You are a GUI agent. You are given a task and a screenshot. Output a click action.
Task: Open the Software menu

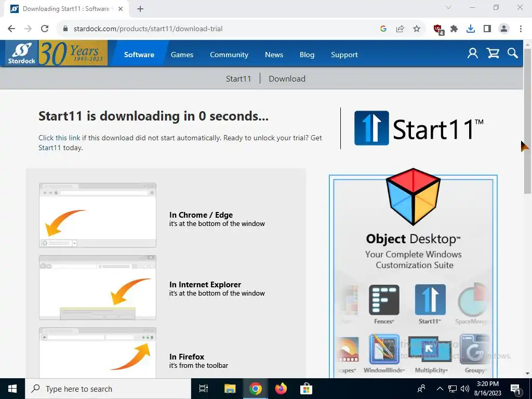pos(139,55)
